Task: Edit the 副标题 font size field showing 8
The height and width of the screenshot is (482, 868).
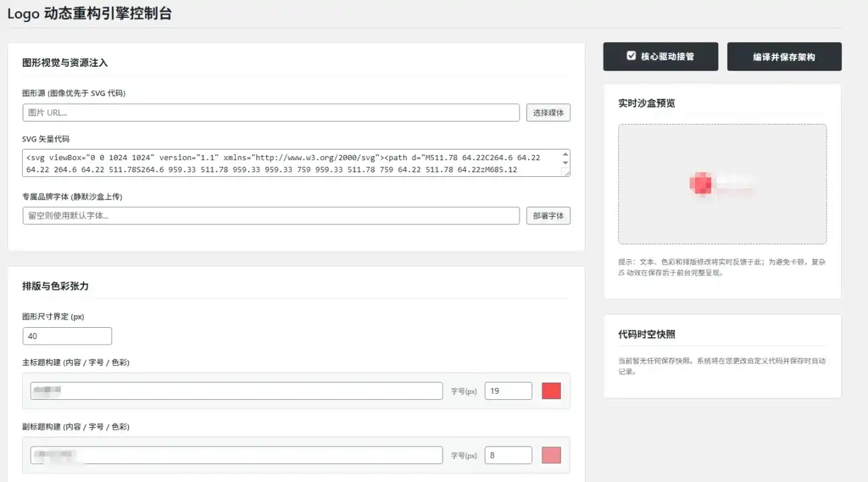Action: [x=508, y=455]
